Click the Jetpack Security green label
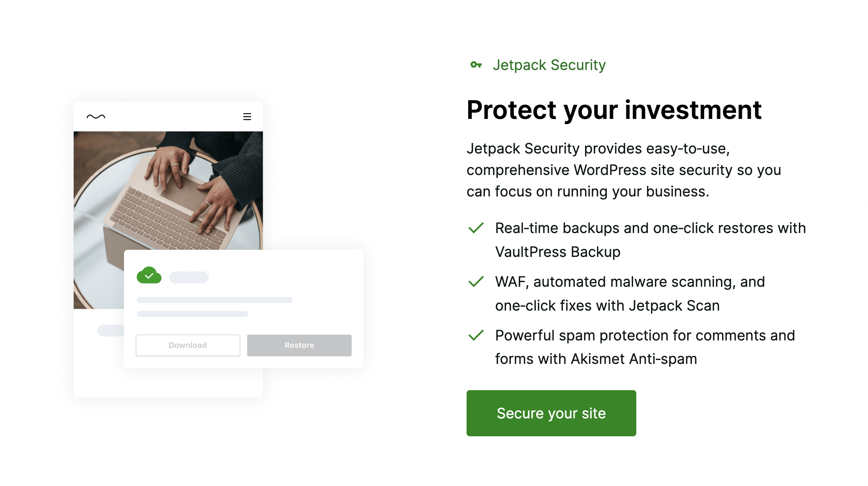The width and height of the screenshot is (868, 486). pos(549,65)
